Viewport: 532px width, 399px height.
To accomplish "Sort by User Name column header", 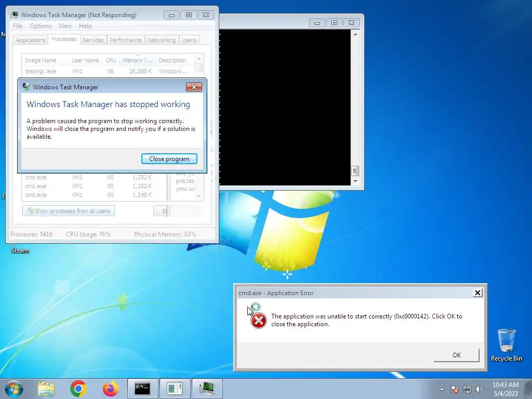I will (x=85, y=60).
